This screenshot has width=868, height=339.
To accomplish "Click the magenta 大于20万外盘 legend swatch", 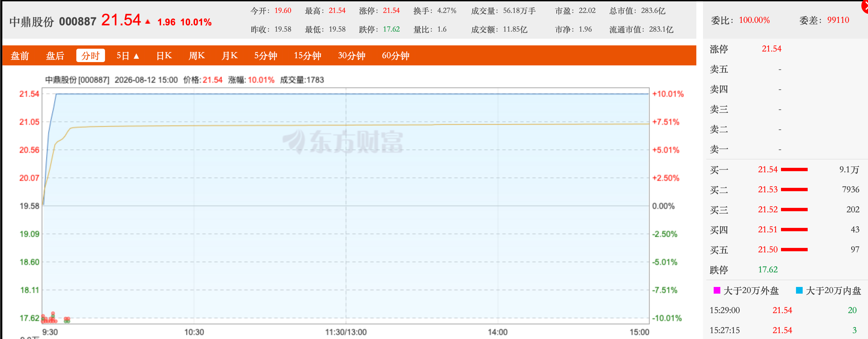I will 717,290.
